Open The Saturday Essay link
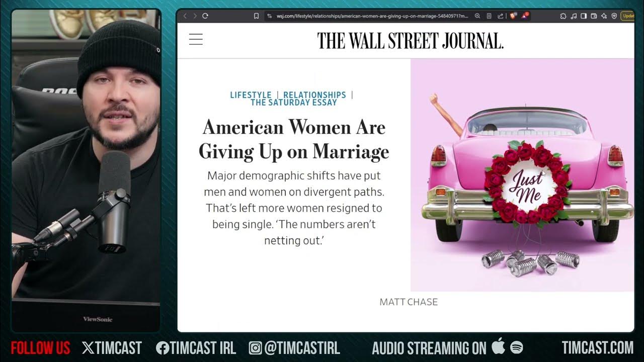The height and width of the screenshot is (362, 644). (294, 102)
